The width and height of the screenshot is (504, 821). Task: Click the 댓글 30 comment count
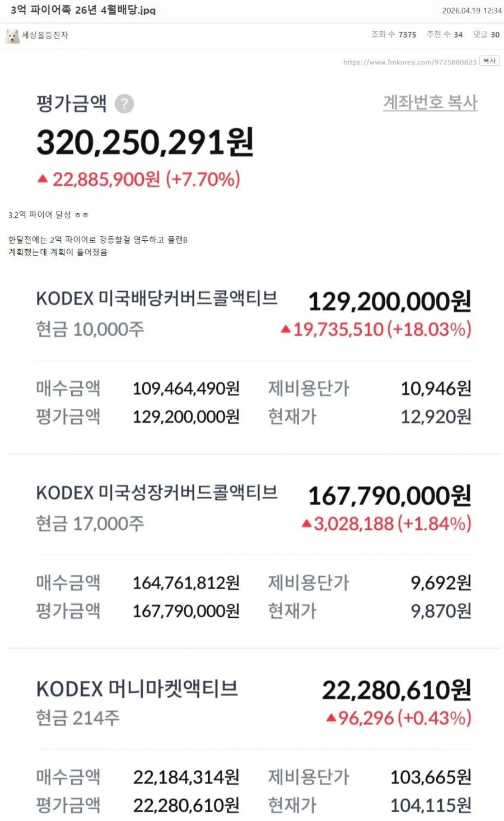point(486,34)
